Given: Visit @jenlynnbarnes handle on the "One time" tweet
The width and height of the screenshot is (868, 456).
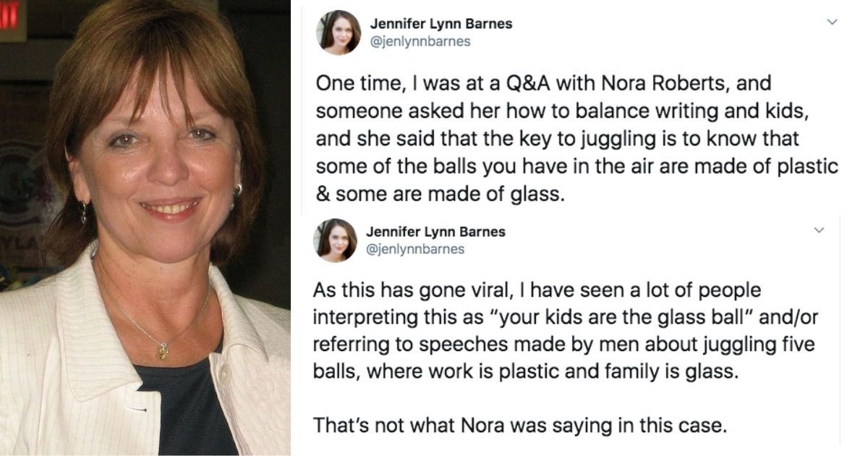Looking at the screenshot, I should [x=420, y=41].
